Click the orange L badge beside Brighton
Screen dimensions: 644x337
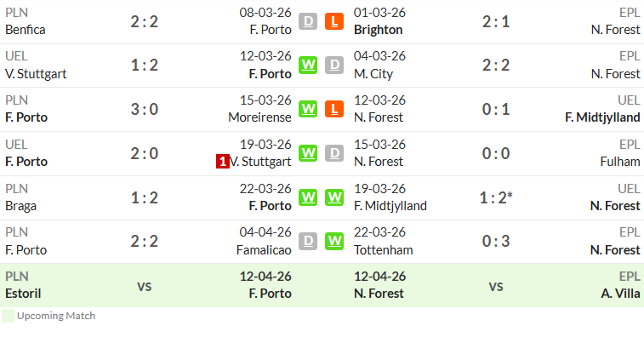click(334, 21)
